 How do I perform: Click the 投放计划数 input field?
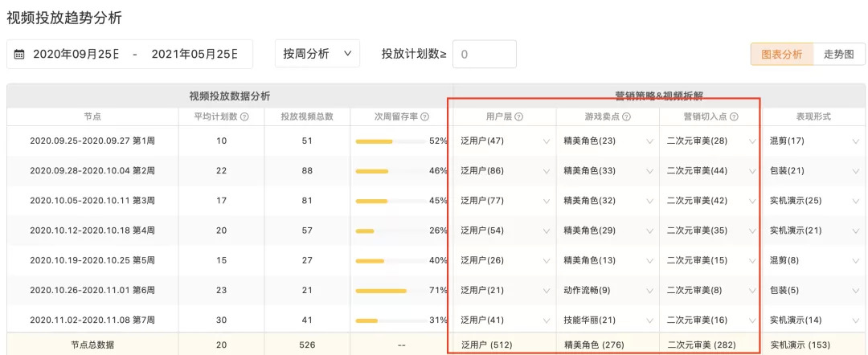coord(484,55)
